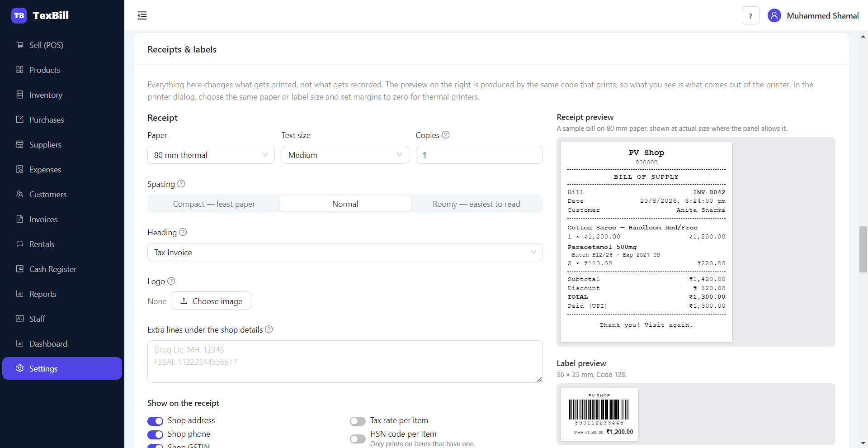Viewport: 868px width, 448px height.
Task: Click the Copies input field
Action: 479,155
